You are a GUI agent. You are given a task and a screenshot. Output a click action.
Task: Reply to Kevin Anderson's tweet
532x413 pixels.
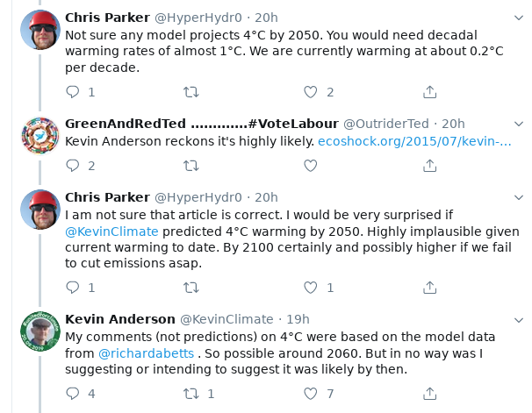(73, 394)
